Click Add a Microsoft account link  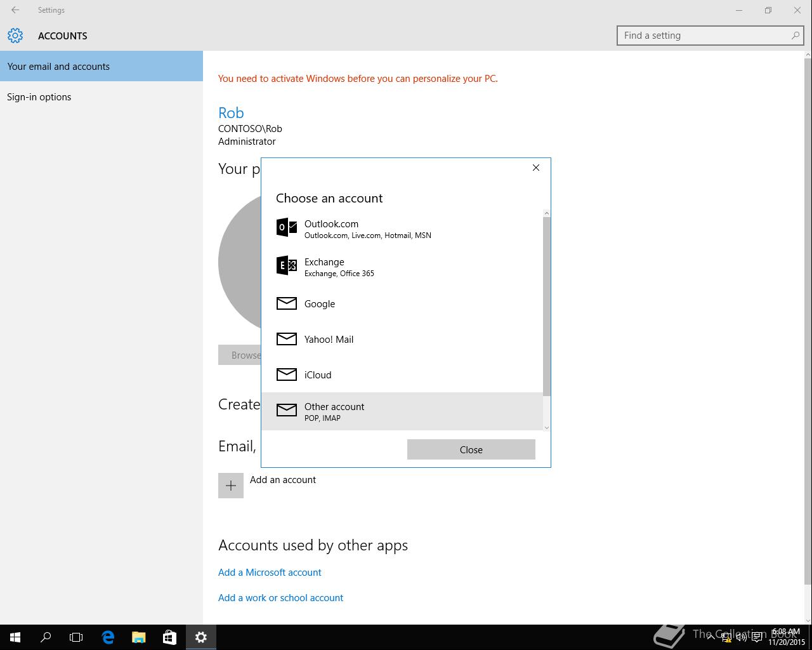270,572
